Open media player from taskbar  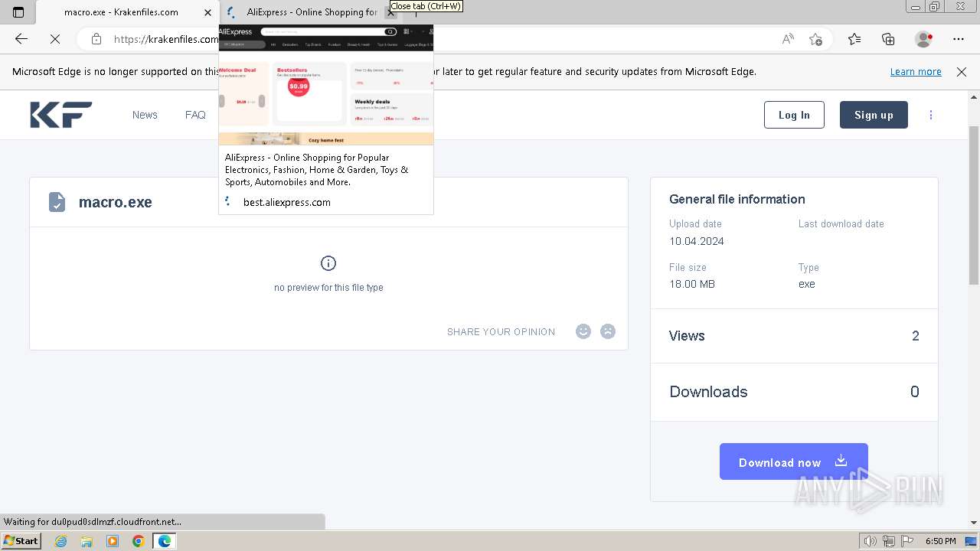pos(113,541)
